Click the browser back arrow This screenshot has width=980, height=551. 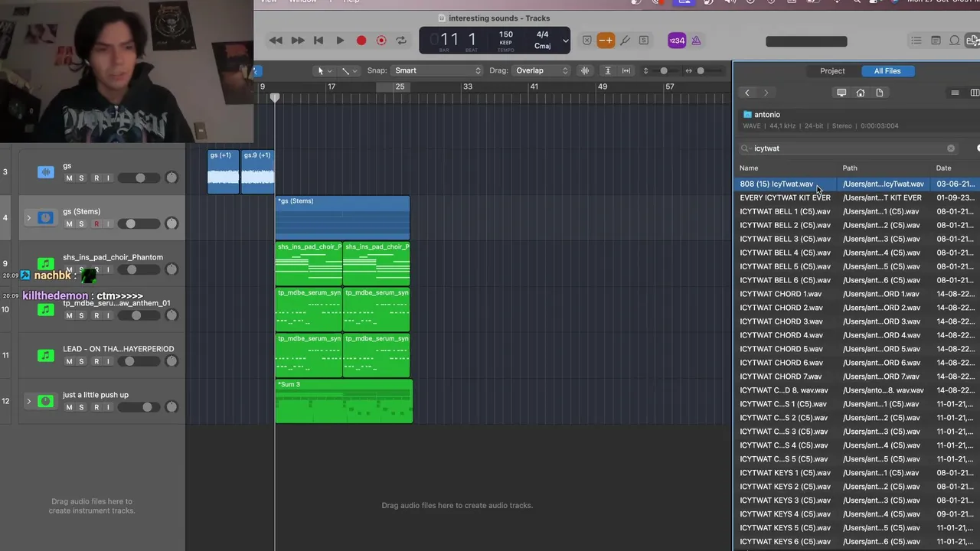pos(747,93)
